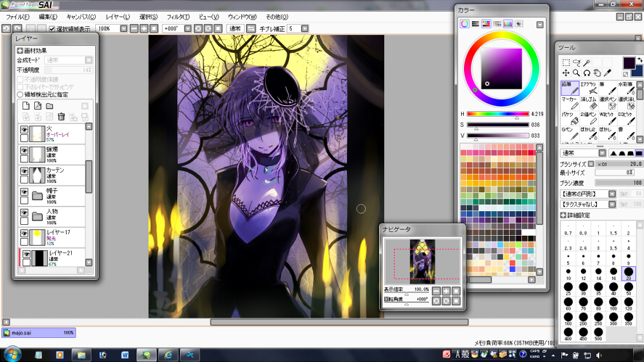Viewport: 644px width, 362px height.
Task: Hide the レイヤー17 layer
Action: tap(24, 233)
